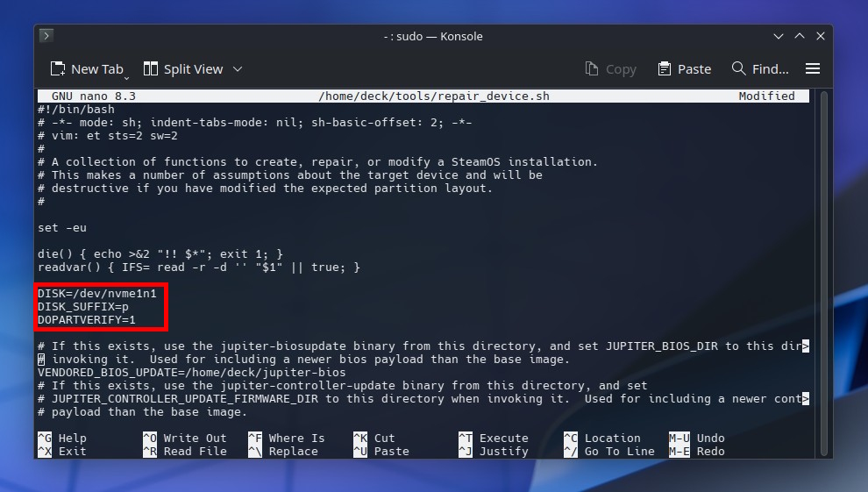Screen dimensions: 868x492
Task: Click the terminal vertical scrollbar
Action: pos(823,274)
